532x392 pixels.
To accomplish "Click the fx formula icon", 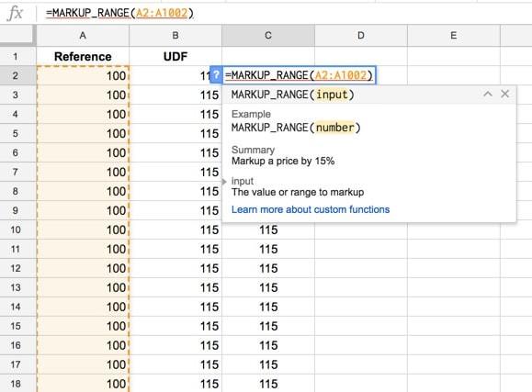I will (16, 14).
